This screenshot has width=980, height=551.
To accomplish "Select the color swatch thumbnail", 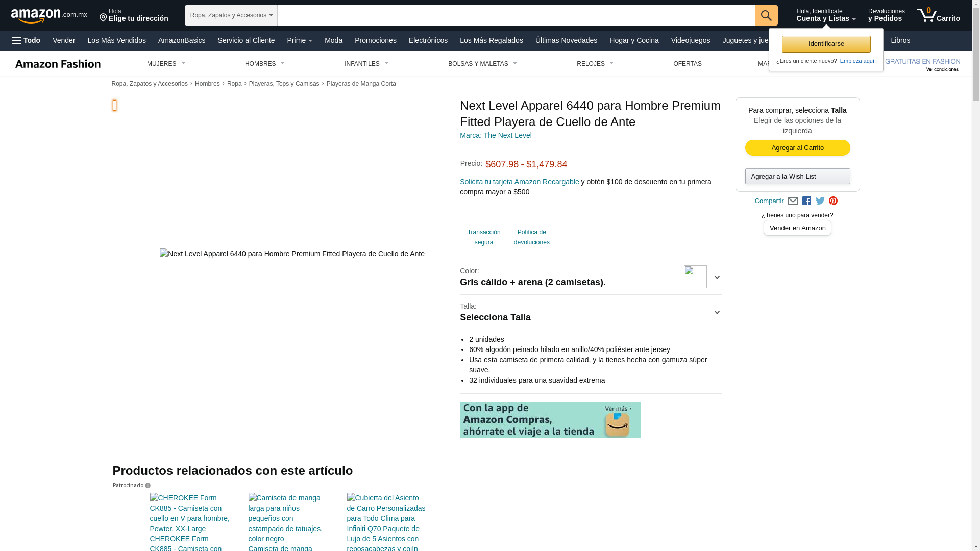I will [x=695, y=277].
